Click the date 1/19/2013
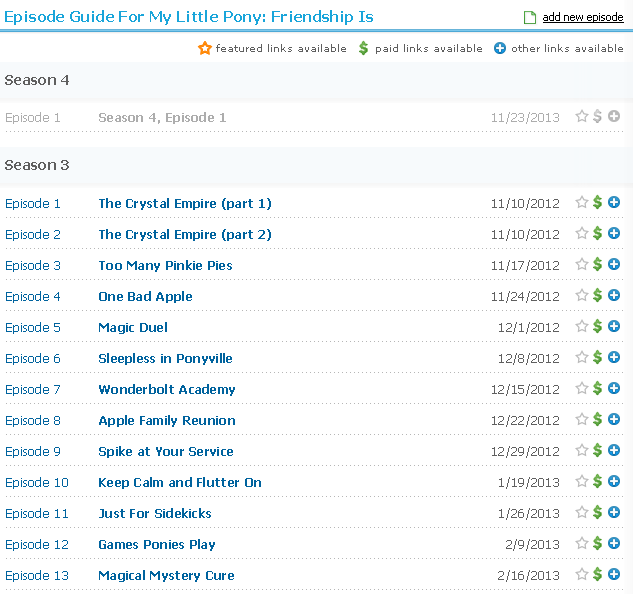The width and height of the screenshot is (633, 594). coord(528,482)
